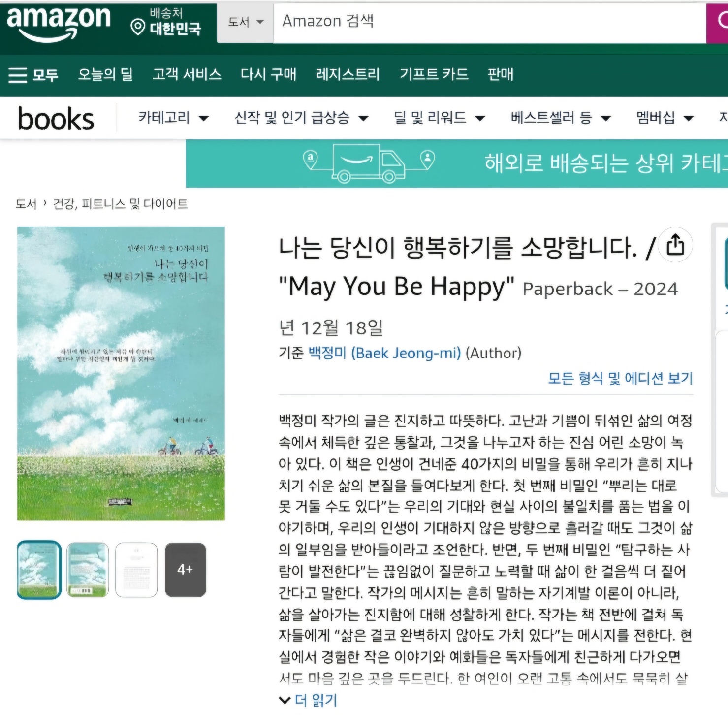Viewport: 728px width, 715px height.
Task: Select the second book cover thumbnail
Action: [88, 570]
